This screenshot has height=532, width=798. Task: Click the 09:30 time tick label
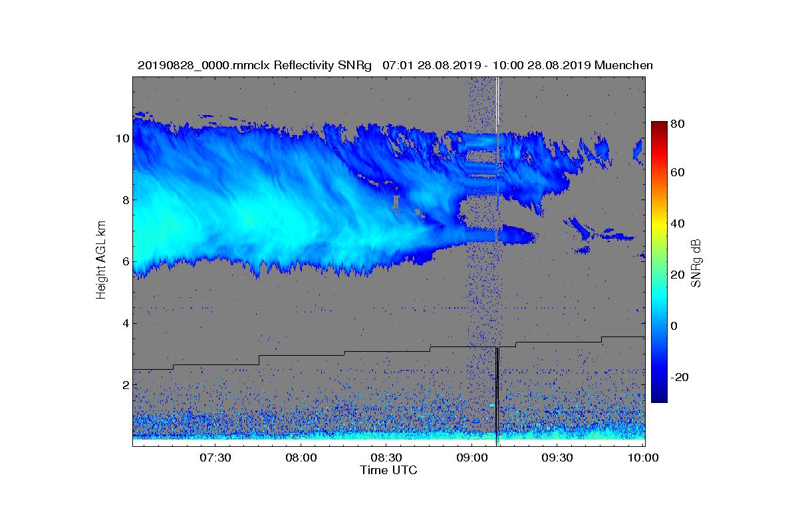(557, 458)
